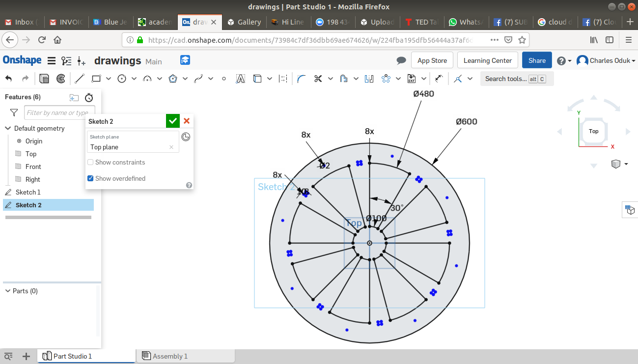Screen dimensions: 638x364
Task: Select the sketch Text tool
Action: [240, 79]
